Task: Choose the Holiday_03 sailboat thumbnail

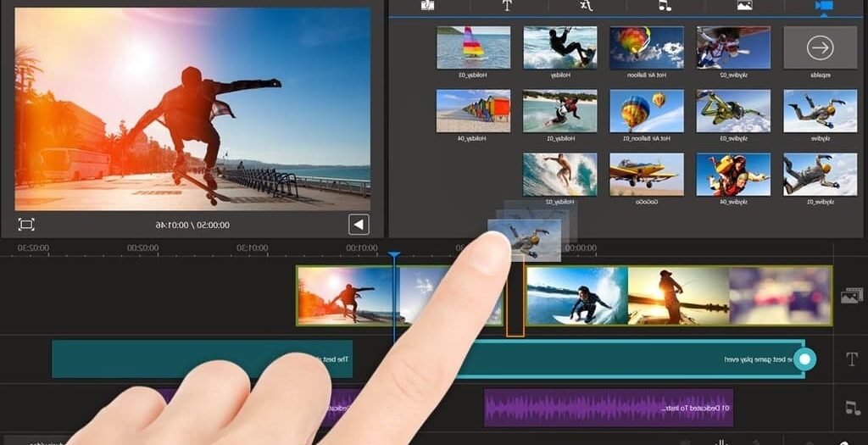Action: pos(473,47)
